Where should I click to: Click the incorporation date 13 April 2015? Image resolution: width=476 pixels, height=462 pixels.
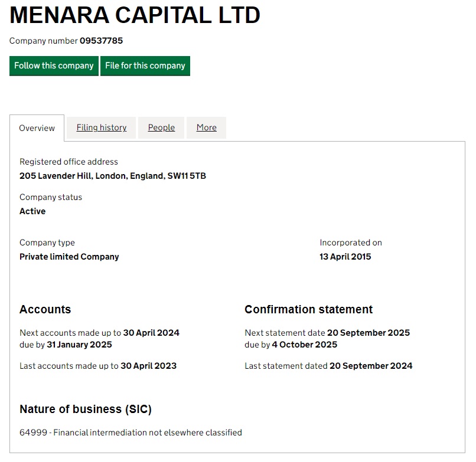click(x=345, y=257)
